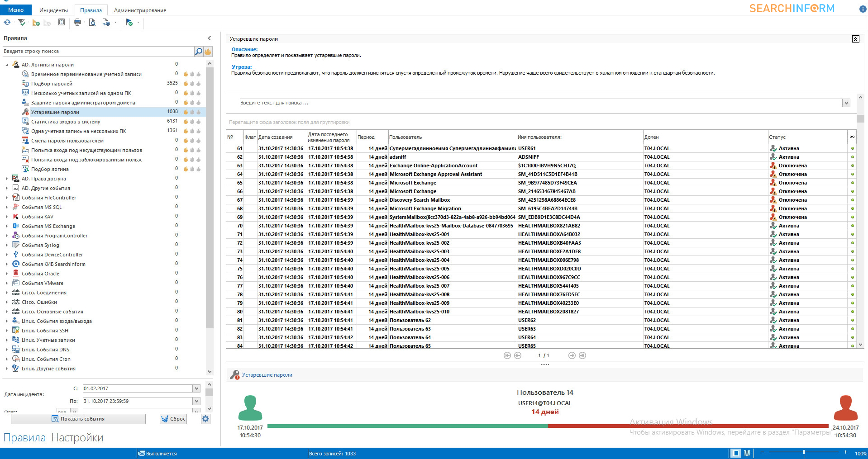Click the green indicator dot in row 61

coord(853,148)
